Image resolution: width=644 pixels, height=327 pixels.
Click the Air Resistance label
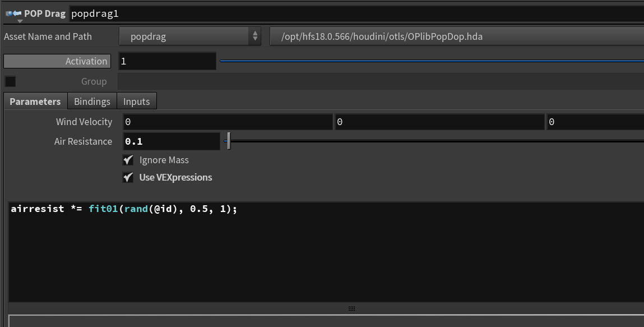tap(83, 141)
